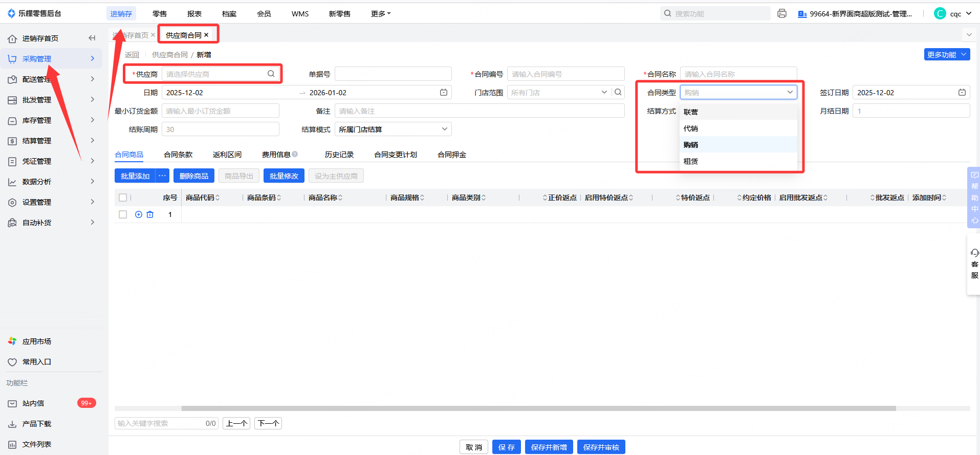This screenshot has height=455, width=980.
Task: Open the 门店范围 dropdown
Action: click(559, 93)
